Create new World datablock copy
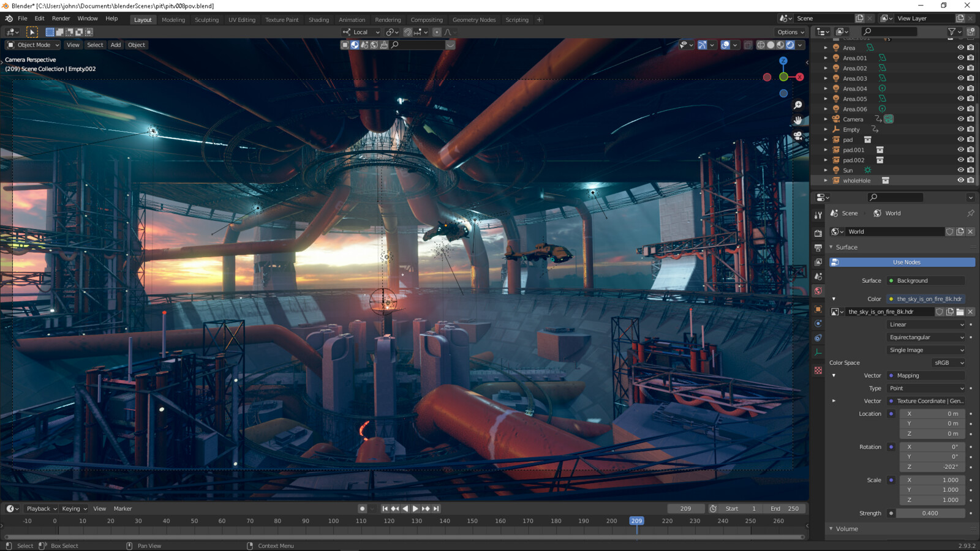 tap(960, 231)
